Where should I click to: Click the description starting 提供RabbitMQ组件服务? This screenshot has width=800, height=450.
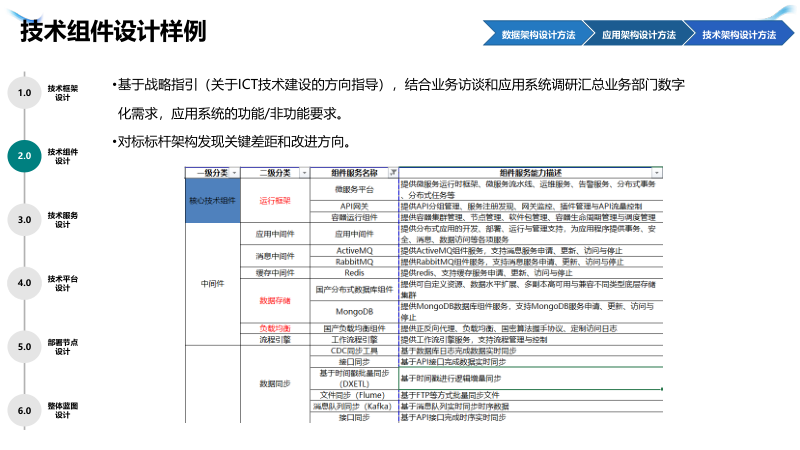click(x=512, y=262)
